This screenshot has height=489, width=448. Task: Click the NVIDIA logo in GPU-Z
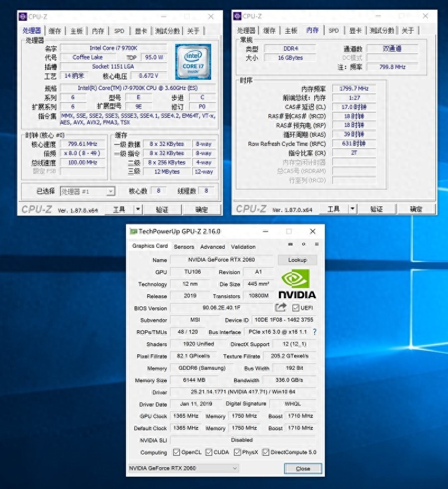[296, 284]
